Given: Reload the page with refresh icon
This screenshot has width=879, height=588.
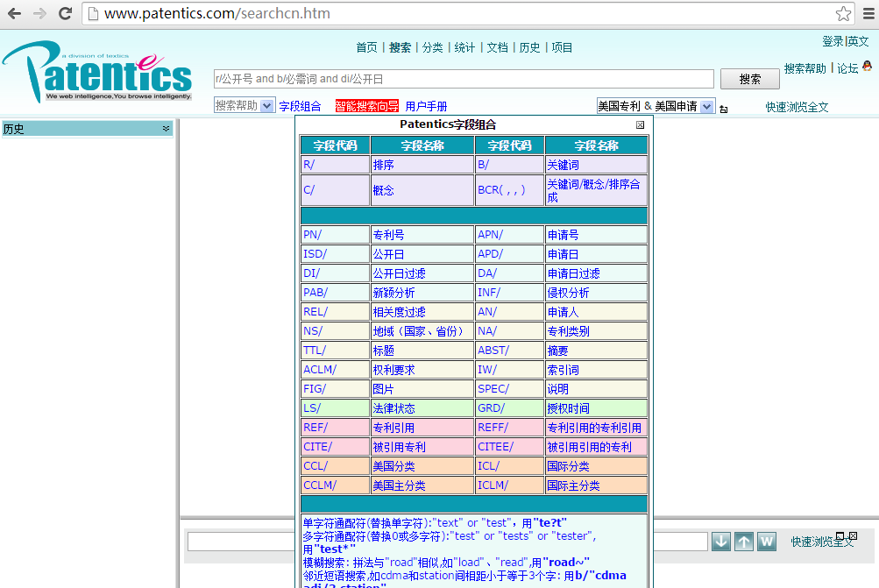Looking at the screenshot, I should (x=65, y=13).
